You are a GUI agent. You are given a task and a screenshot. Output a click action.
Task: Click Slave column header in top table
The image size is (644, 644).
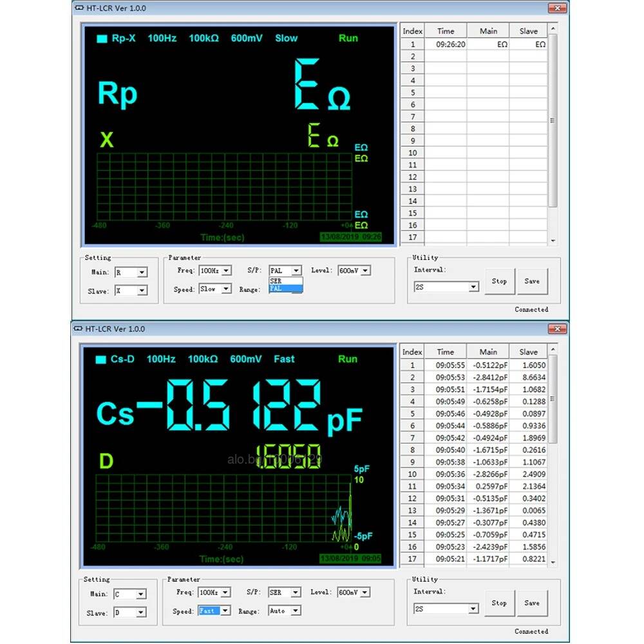[x=528, y=31]
